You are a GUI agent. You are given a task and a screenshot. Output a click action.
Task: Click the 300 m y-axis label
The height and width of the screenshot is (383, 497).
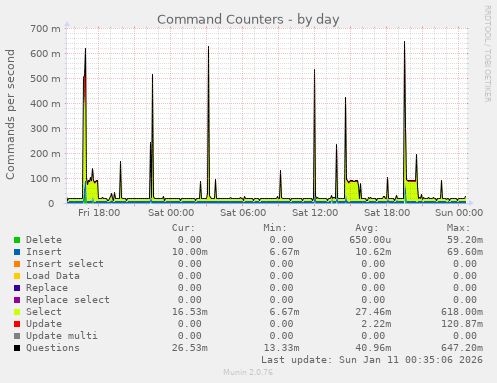pyautogui.click(x=46, y=129)
